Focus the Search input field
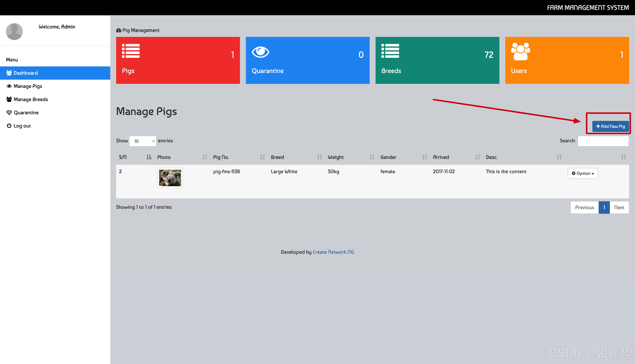This screenshot has width=635, height=364. 603,141
